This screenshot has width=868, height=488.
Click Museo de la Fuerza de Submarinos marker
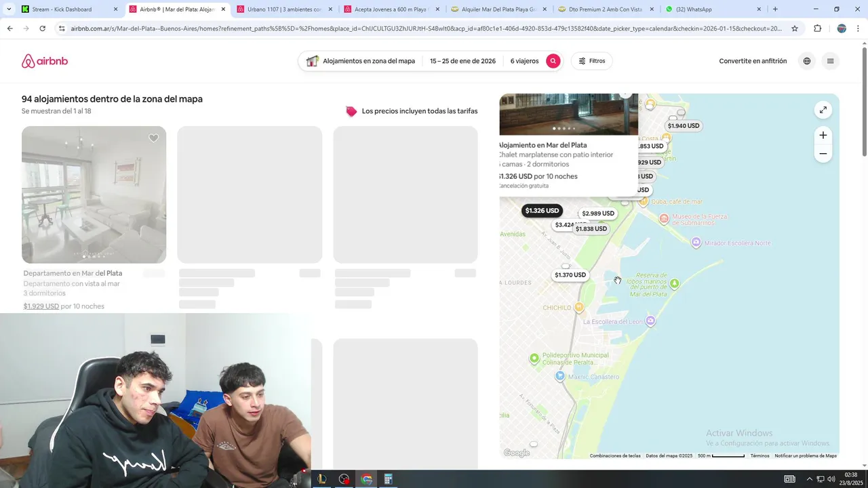pyautogui.click(x=665, y=219)
